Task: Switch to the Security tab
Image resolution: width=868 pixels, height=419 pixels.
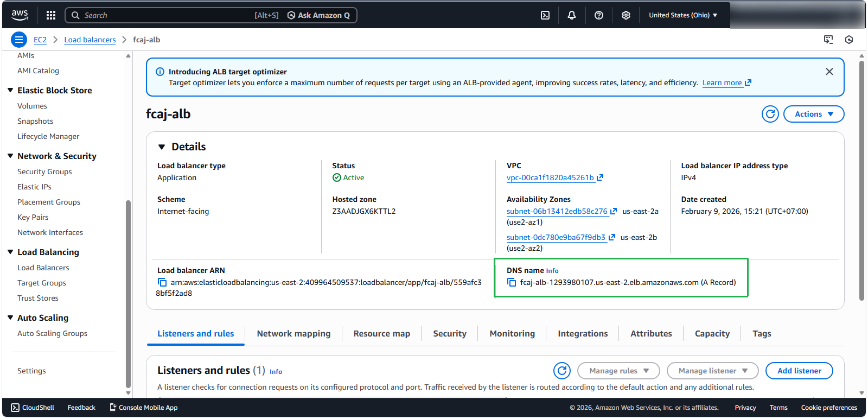Action: pos(450,334)
